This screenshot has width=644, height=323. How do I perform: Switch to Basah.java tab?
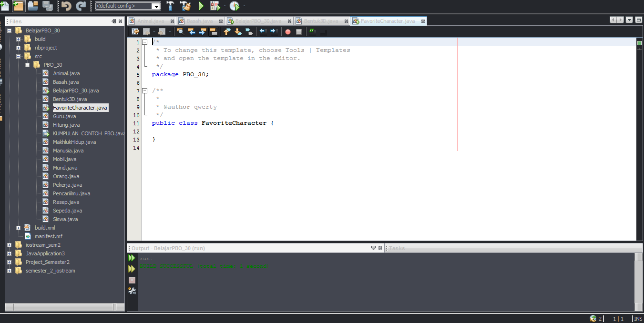pos(200,21)
